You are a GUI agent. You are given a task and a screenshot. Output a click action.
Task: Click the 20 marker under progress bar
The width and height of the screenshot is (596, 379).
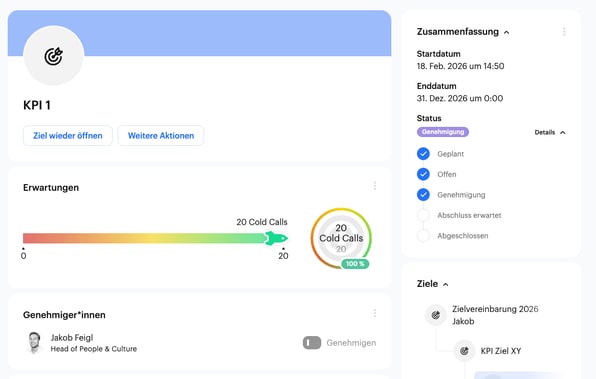point(283,255)
